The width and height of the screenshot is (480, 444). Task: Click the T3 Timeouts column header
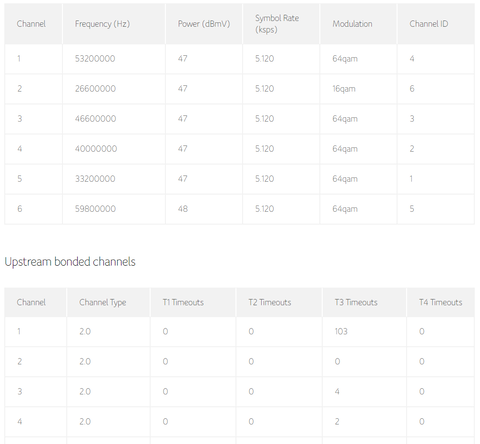356,302
